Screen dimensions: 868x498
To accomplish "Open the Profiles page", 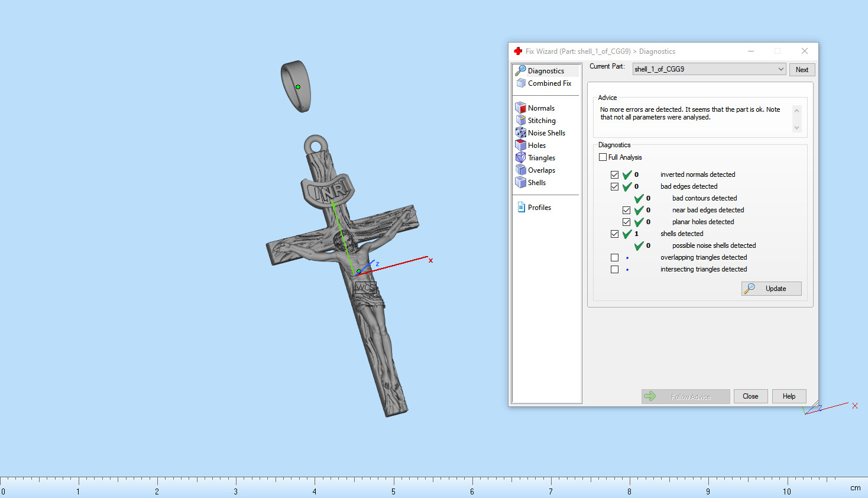I will (x=539, y=208).
